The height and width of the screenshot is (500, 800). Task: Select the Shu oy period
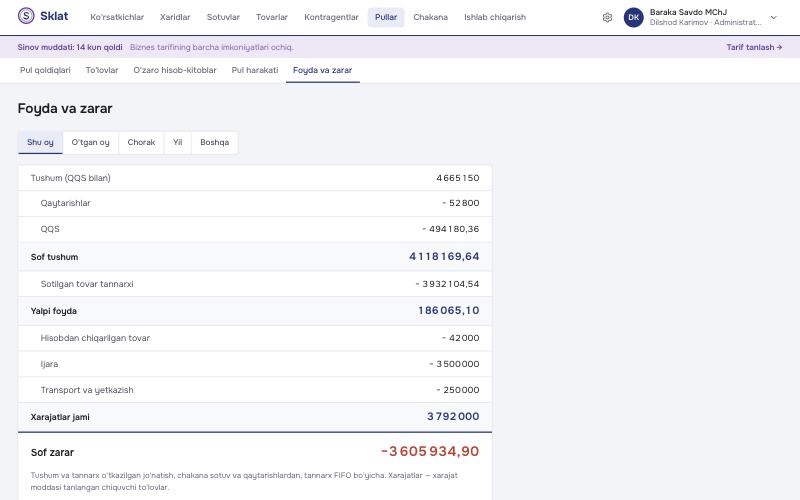pyautogui.click(x=40, y=142)
